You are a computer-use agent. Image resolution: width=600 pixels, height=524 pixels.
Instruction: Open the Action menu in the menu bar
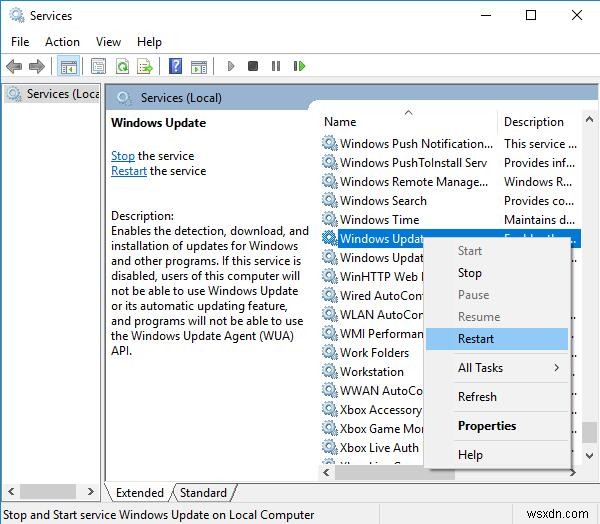(62, 42)
